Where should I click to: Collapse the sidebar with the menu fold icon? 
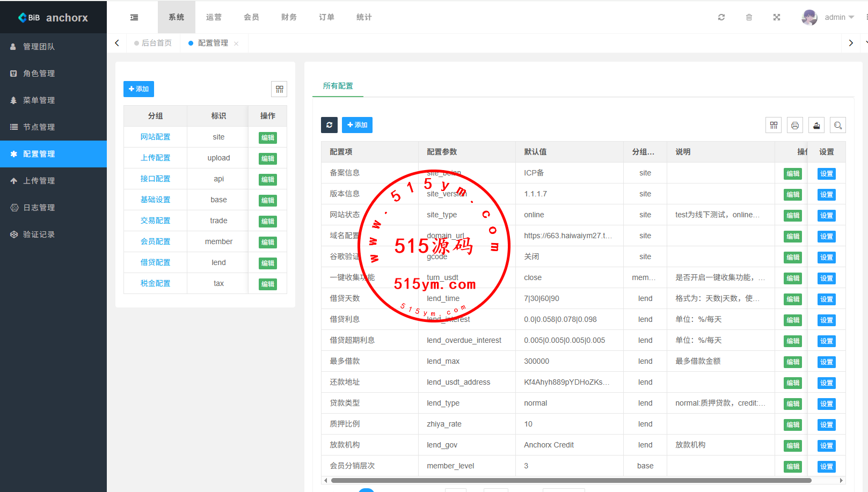(x=134, y=17)
